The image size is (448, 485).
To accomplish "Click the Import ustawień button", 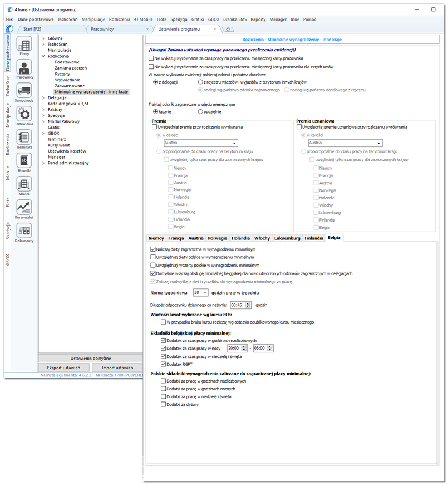I will click(x=117, y=368).
